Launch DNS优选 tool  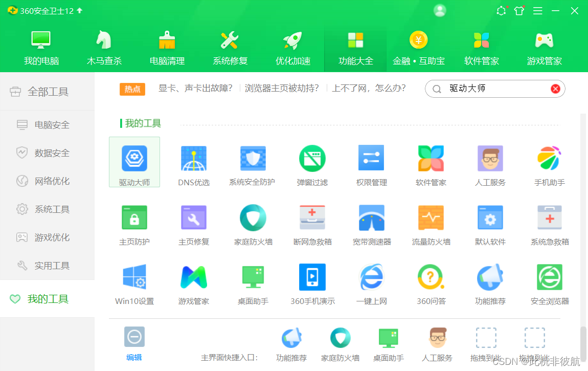click(193, 166)
